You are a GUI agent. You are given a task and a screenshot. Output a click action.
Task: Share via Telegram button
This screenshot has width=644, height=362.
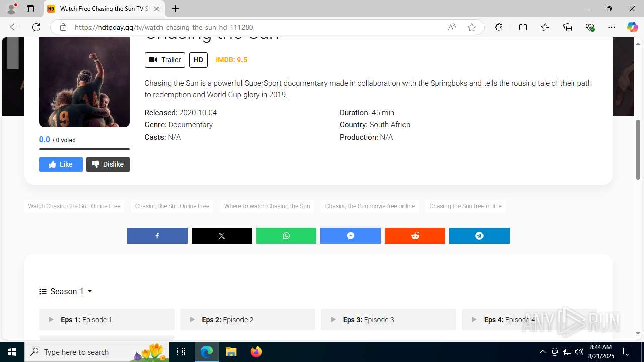(479, 236)
